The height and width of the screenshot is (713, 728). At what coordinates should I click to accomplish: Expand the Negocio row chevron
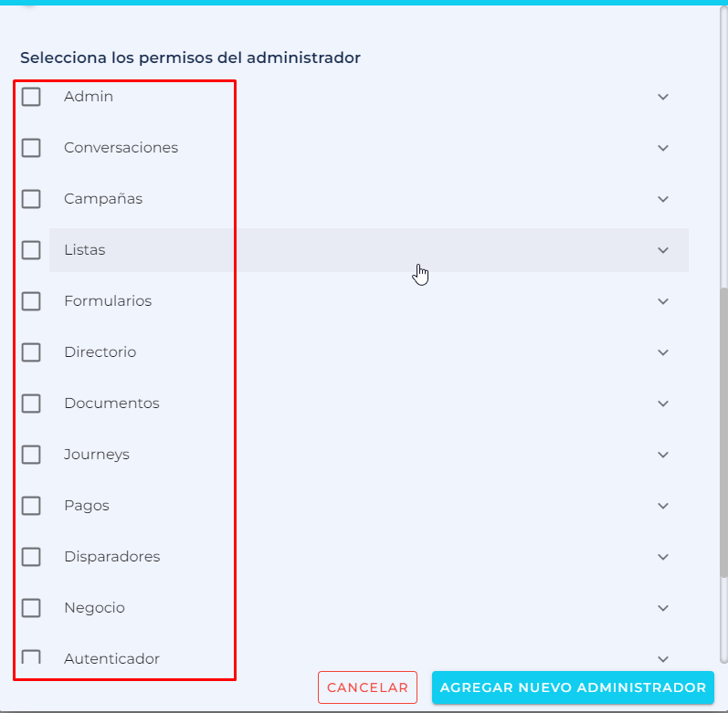pos(663,608)
